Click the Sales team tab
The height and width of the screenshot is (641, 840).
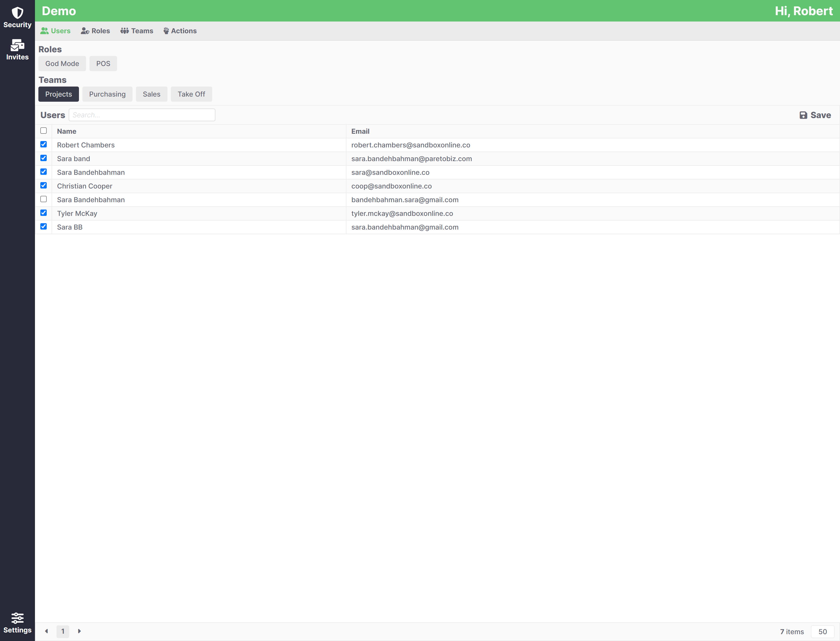[x=151, y=94]
